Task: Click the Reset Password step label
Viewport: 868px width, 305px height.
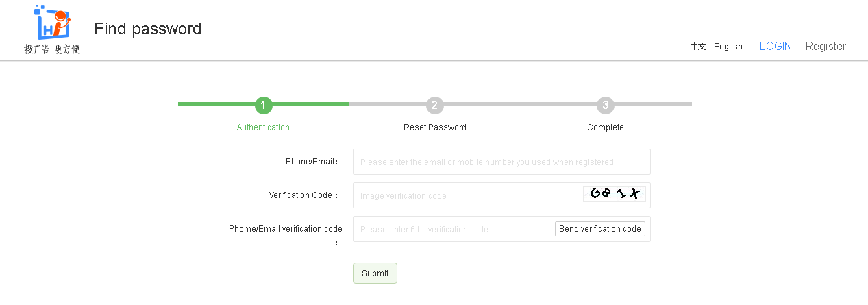Action: [x=435, y=127]
